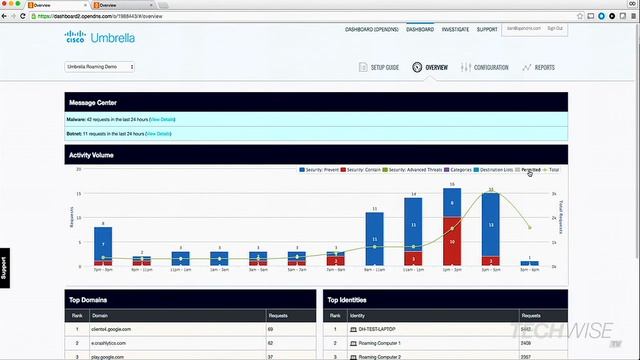Toggle Permitted legend series
640x360 pixels.
click(x=528, y=170)
